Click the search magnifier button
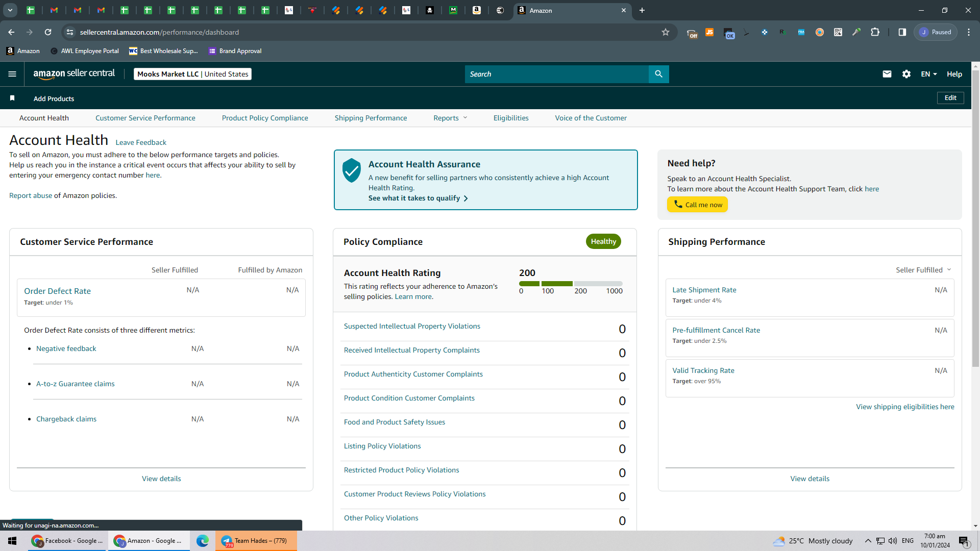 (x=658, y=74)
